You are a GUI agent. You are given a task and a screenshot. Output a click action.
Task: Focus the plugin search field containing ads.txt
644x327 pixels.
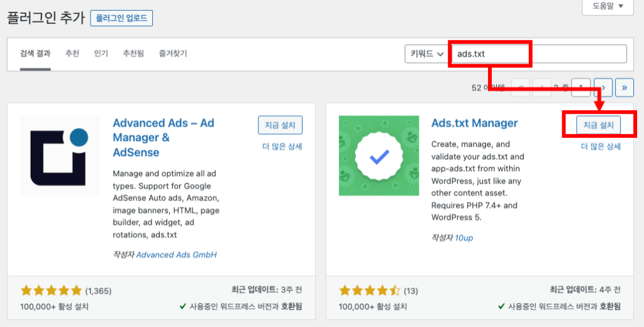[539, 54]
